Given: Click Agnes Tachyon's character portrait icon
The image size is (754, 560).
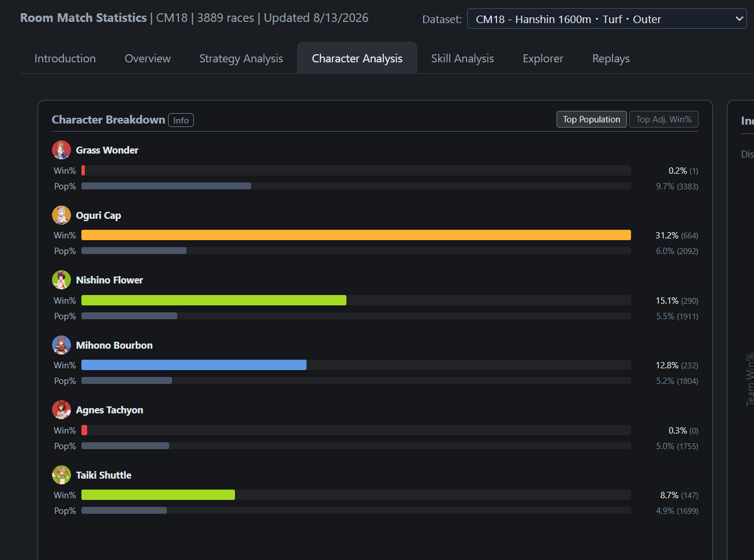Looking at the screenshot, I should pos(61,410).
